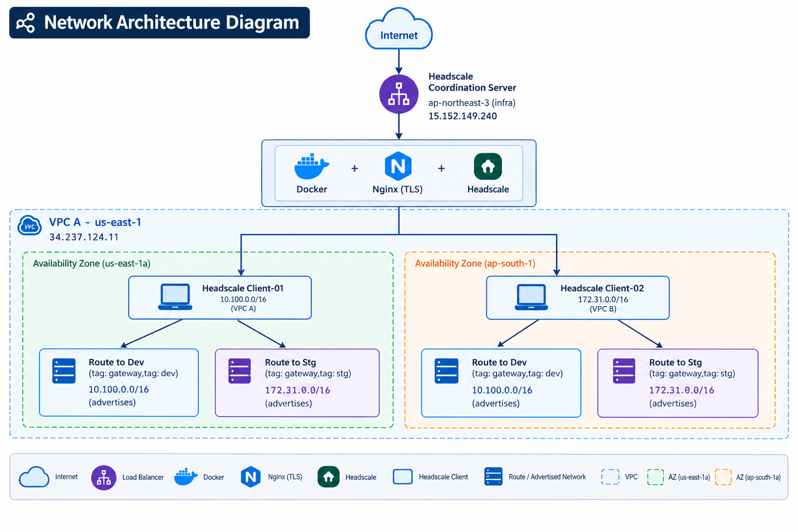Click the Nginx (TLS) icon in the legend

click(x=250, y=477)
